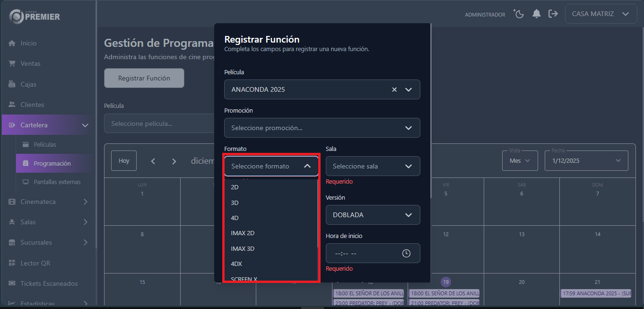
Task: Click the Registrar Función button
Action: coord(144,78)
